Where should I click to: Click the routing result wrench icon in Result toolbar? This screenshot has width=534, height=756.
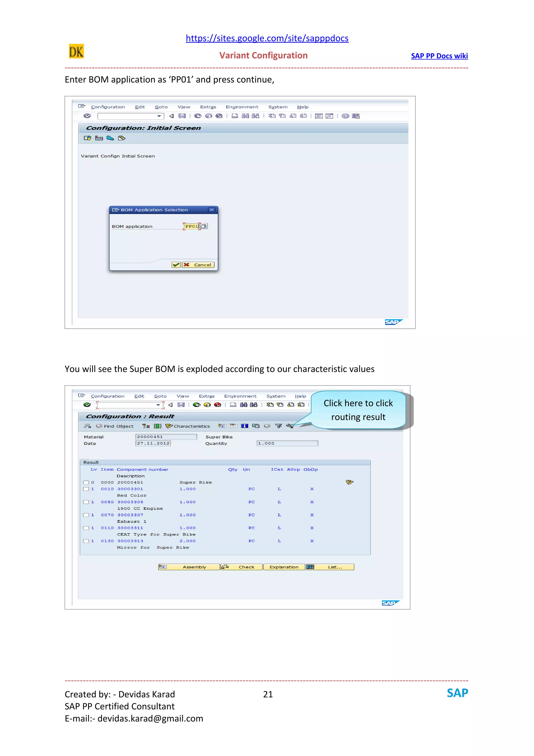289,426
